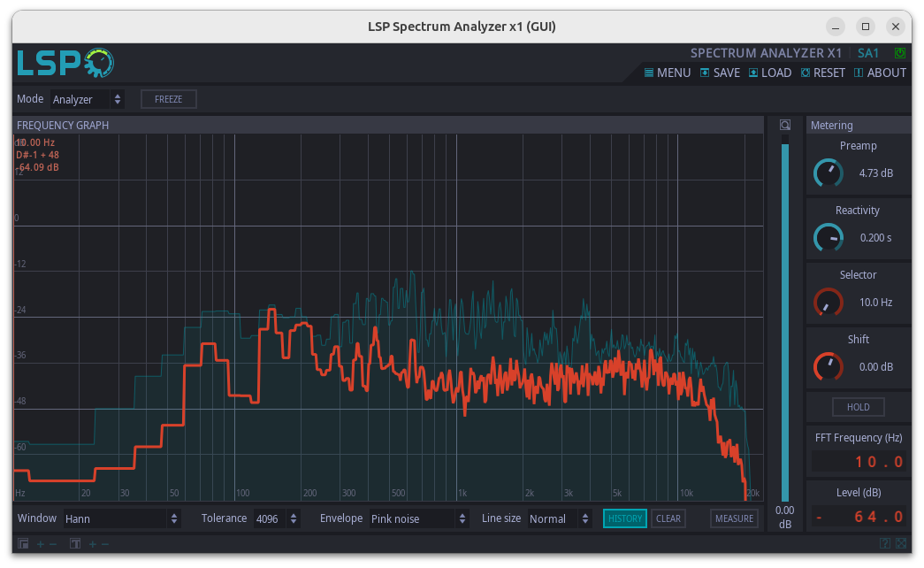Screen dimensions: 924x568
Task: Maximize the LSP Spectrum Analyzer window
Action: [865, 27]
